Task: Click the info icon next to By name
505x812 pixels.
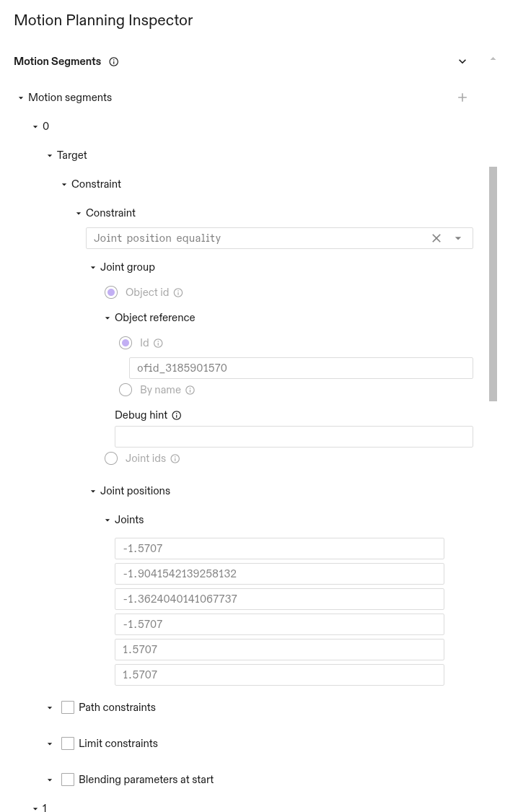Action: point(190,390)
